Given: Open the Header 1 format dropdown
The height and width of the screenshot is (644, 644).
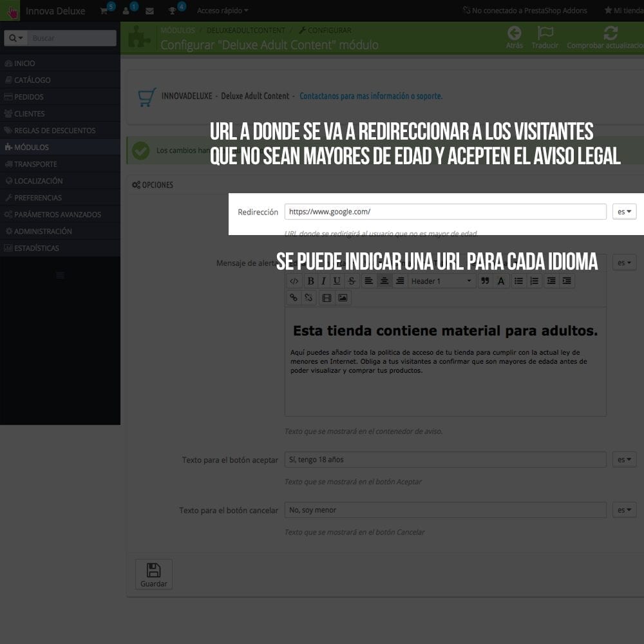Looking at the screenshot, I should (442, 281).
